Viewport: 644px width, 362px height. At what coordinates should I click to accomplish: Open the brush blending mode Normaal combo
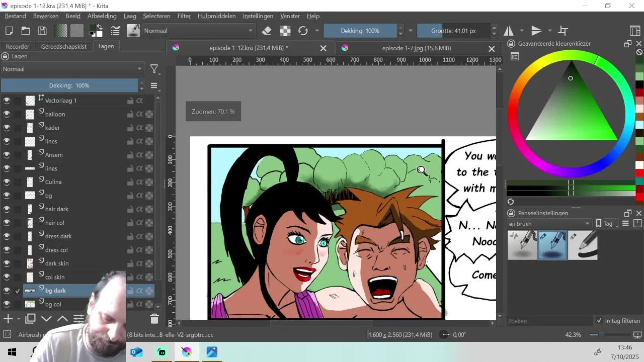(x=199, y=31)
